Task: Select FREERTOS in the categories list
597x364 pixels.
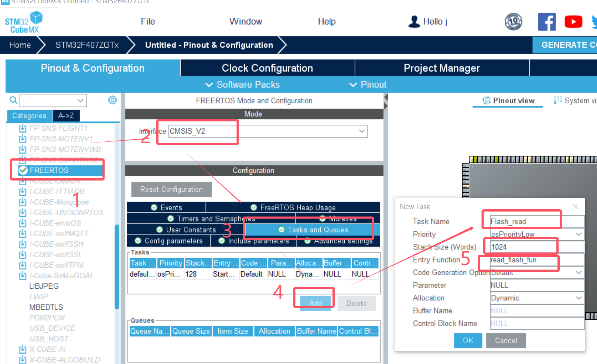Action: (60, 170)
